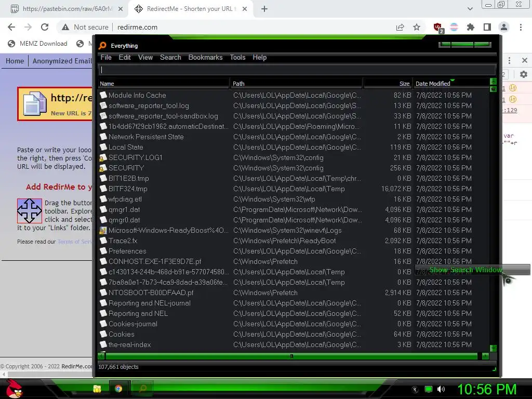This screenshot has width=532, height=399.
Task: Select the SECURITY locked file icon
Action: pyautogui.click(x=103, y=168)
